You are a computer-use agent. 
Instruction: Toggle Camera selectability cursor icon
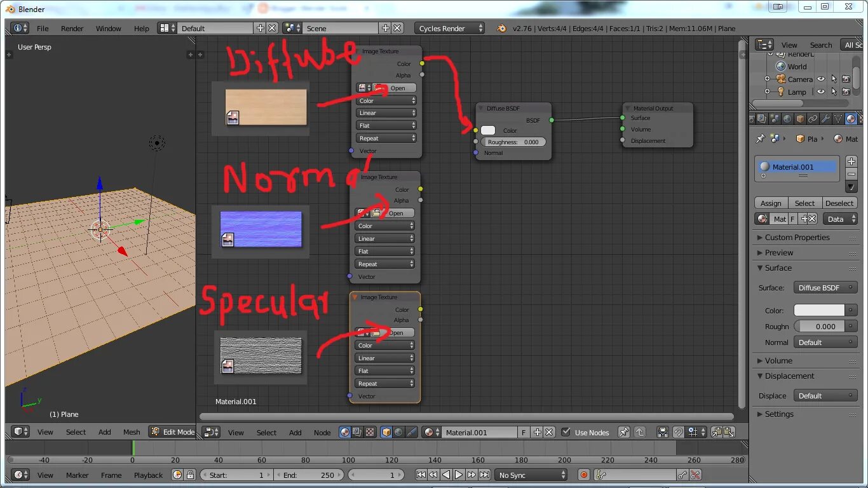click(x=834, y=79)
